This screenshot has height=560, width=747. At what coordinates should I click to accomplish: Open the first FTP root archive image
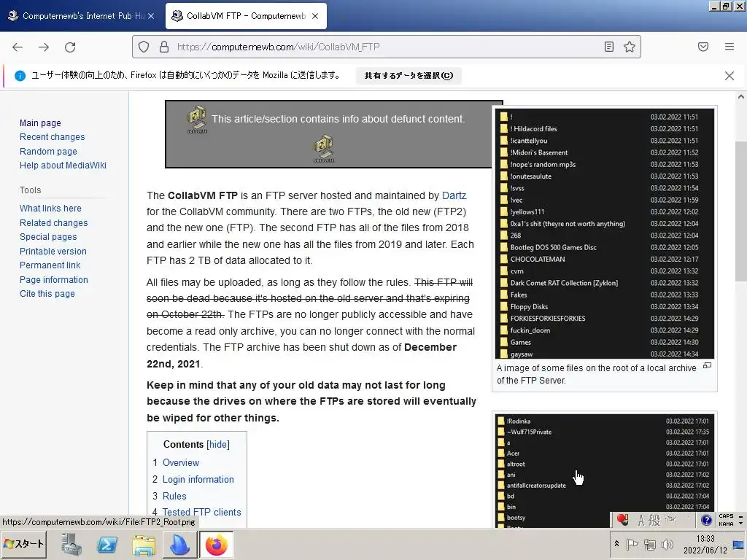click(x=605, y=233)
